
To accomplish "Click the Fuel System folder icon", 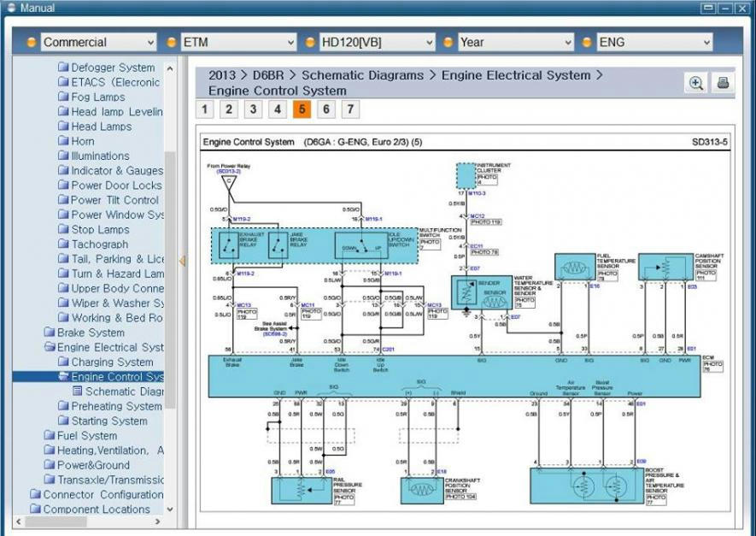I will click(50, 436).
